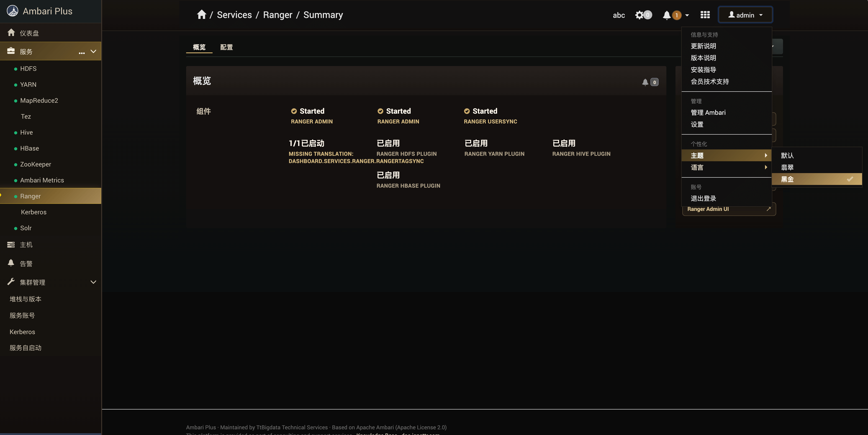Collapse the 服务 sidebar section
Viewport: 868px width, 435px height.
click(x=93, y=51)
